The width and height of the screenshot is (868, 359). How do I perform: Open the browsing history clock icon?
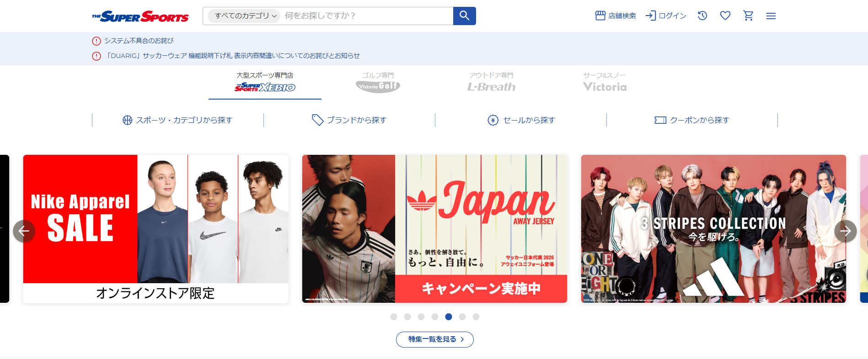(702, 16)
